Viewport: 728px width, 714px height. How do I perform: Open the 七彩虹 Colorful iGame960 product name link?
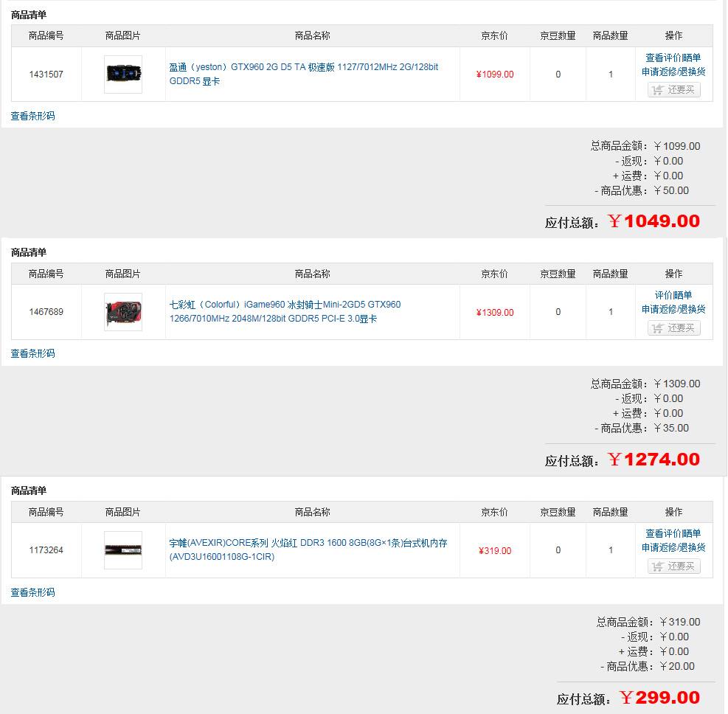(x=285, y=311)
